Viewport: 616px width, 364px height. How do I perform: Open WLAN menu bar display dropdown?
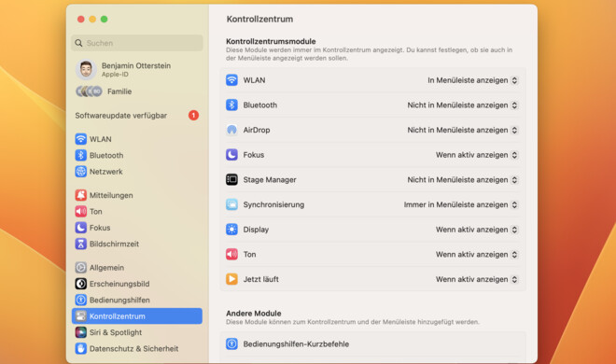[473, 80]
